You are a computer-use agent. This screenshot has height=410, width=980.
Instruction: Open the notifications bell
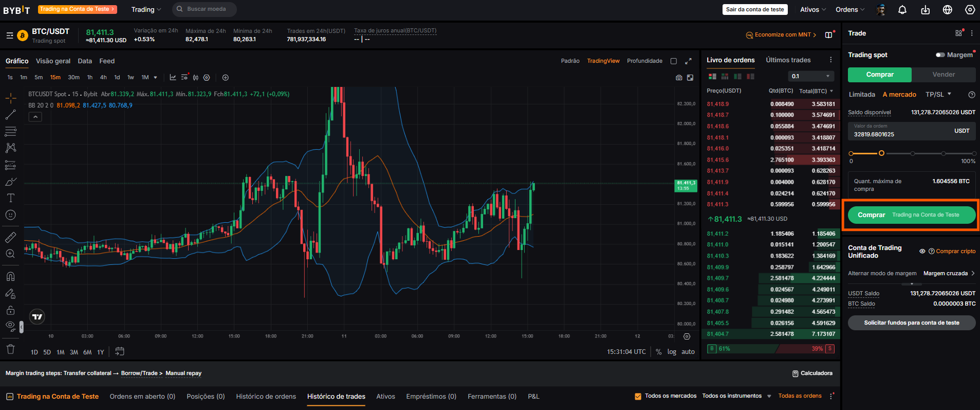point(902,10)
